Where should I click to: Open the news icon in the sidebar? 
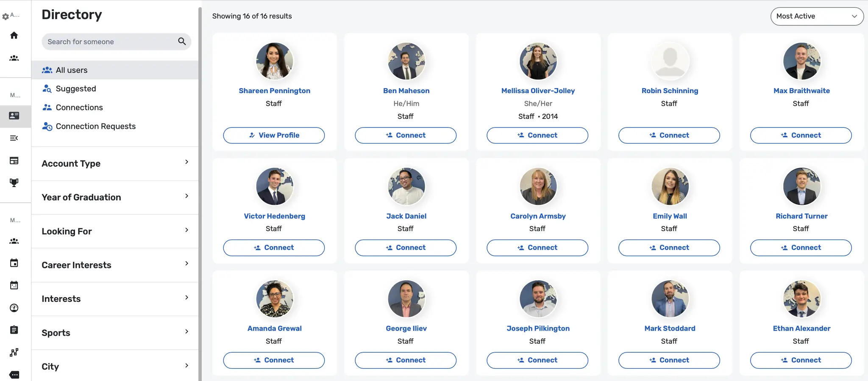pyautogui.click(x=14, y=161)
